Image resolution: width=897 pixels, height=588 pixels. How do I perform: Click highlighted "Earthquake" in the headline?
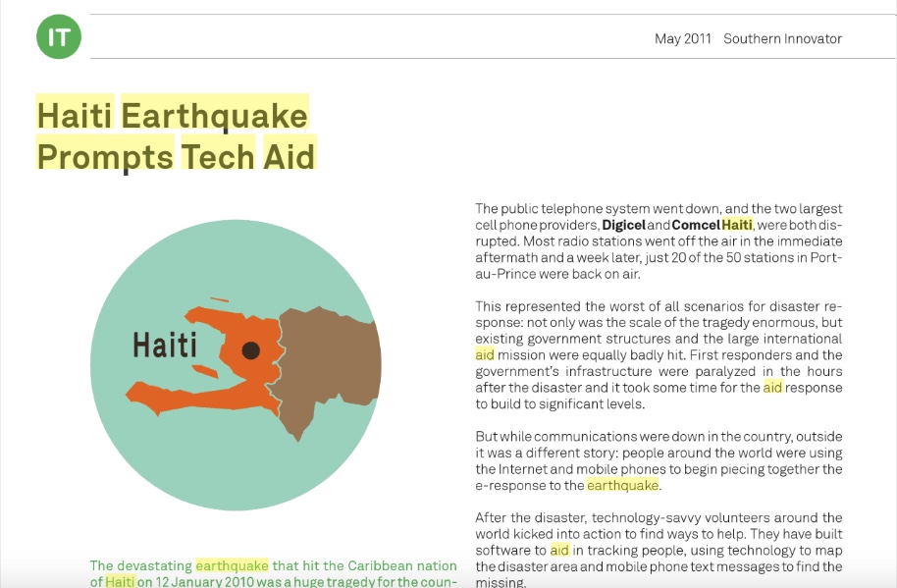(214, 115)
